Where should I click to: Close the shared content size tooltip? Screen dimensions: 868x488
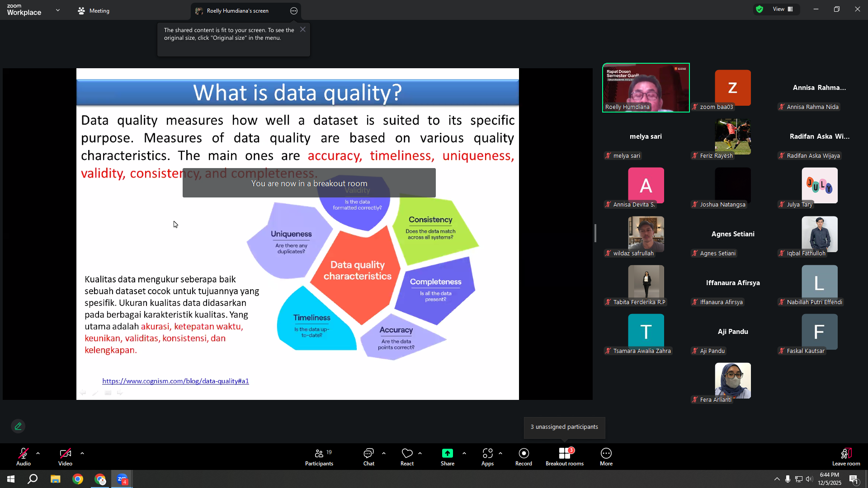click(303, 29)
